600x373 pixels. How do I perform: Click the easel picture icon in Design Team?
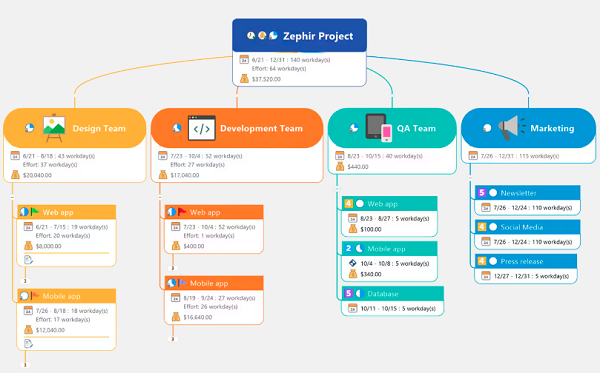pyautogui.click(x=54, y=128)
